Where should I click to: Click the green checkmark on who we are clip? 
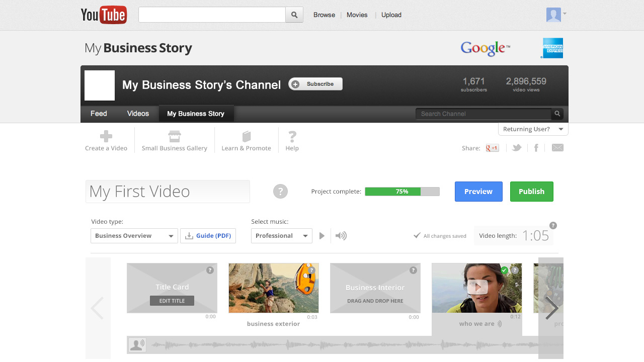504,270
